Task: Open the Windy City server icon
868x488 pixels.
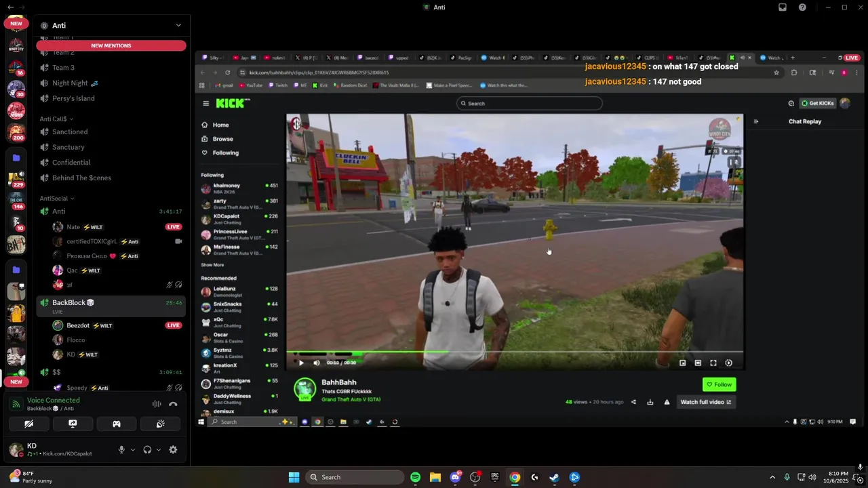Action: coord(16,46)
